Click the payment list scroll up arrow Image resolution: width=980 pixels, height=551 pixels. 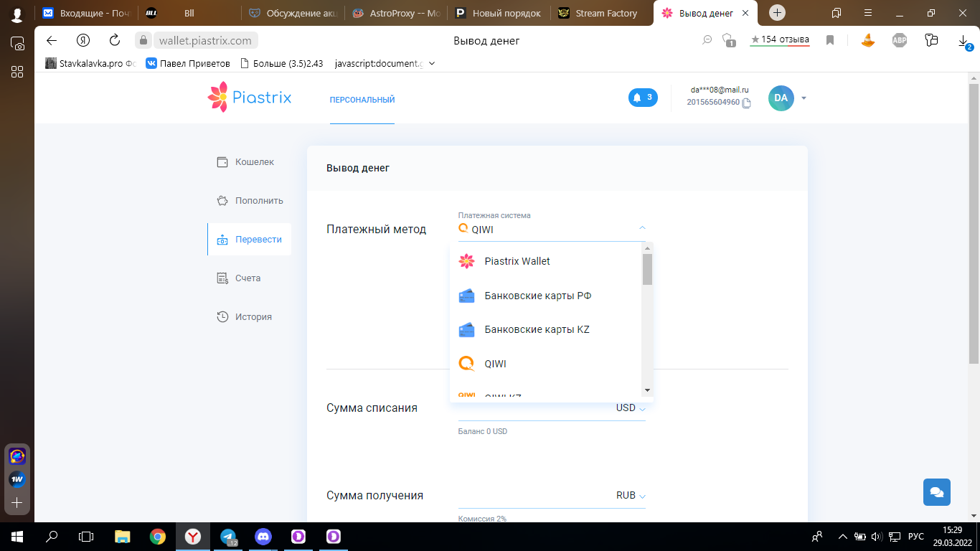coord(647,248)
